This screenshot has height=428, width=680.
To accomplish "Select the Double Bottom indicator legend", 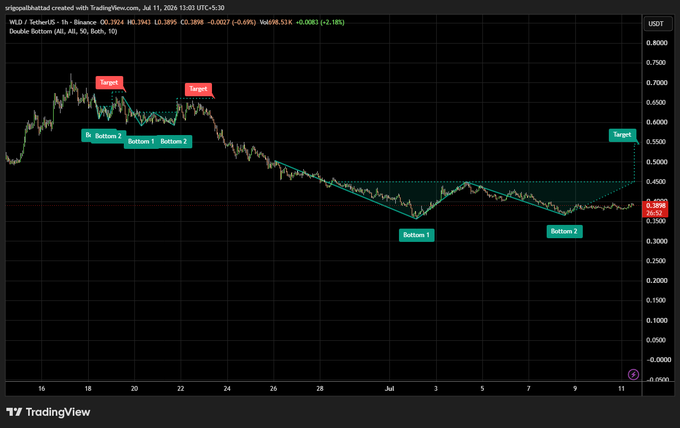I will coord(63,31).
